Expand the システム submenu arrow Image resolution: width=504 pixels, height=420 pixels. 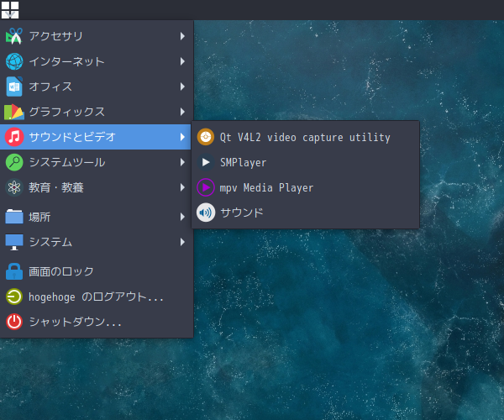182,242
